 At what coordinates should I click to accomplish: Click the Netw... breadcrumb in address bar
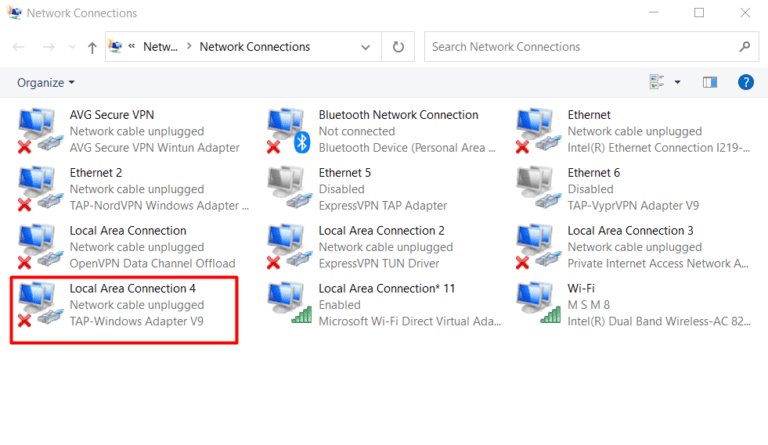coord(160,47)
